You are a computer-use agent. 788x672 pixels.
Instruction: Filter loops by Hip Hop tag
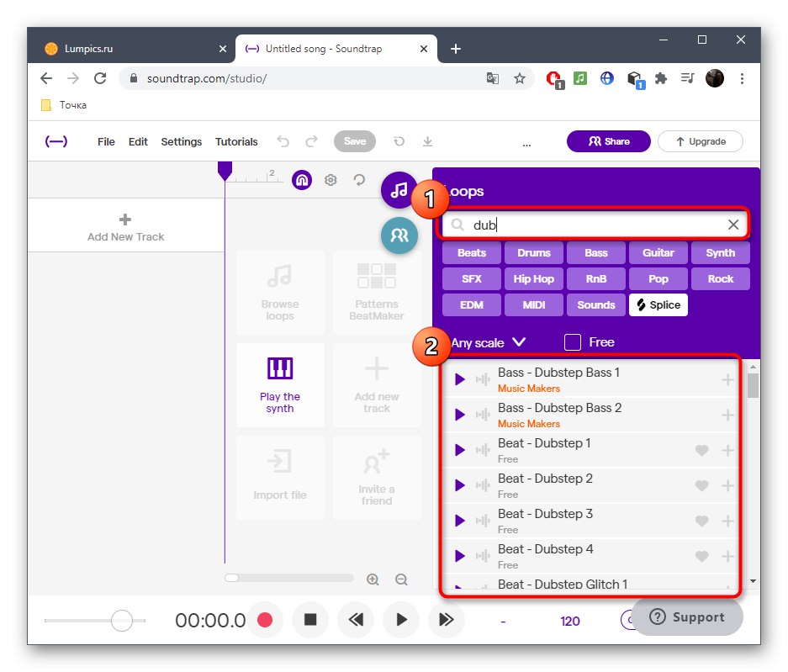pyautogui.click(x=534, y=279)
